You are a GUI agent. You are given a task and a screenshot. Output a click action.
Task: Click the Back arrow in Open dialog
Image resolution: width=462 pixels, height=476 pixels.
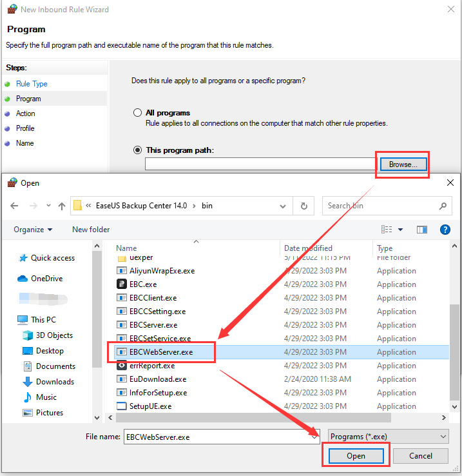[14, 206]
